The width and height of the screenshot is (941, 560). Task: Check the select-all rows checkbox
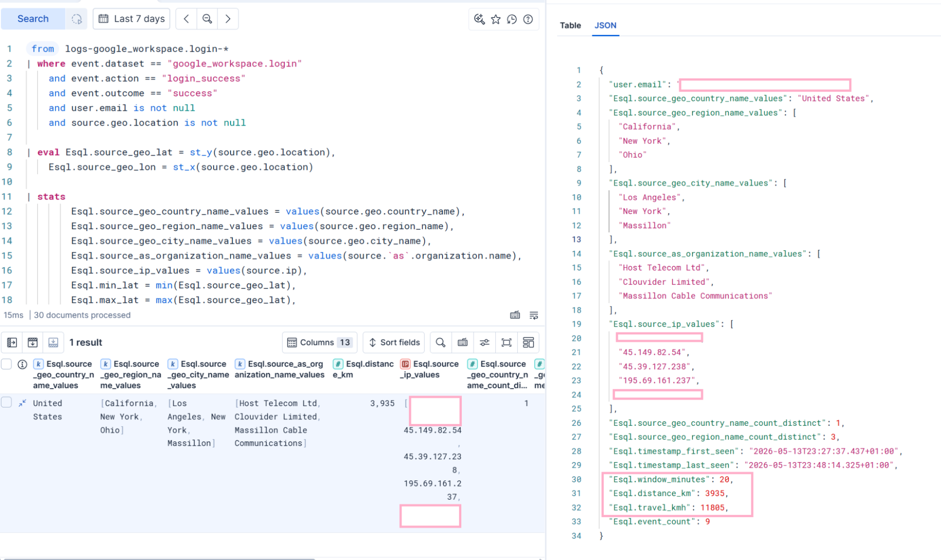click(7, 364)
